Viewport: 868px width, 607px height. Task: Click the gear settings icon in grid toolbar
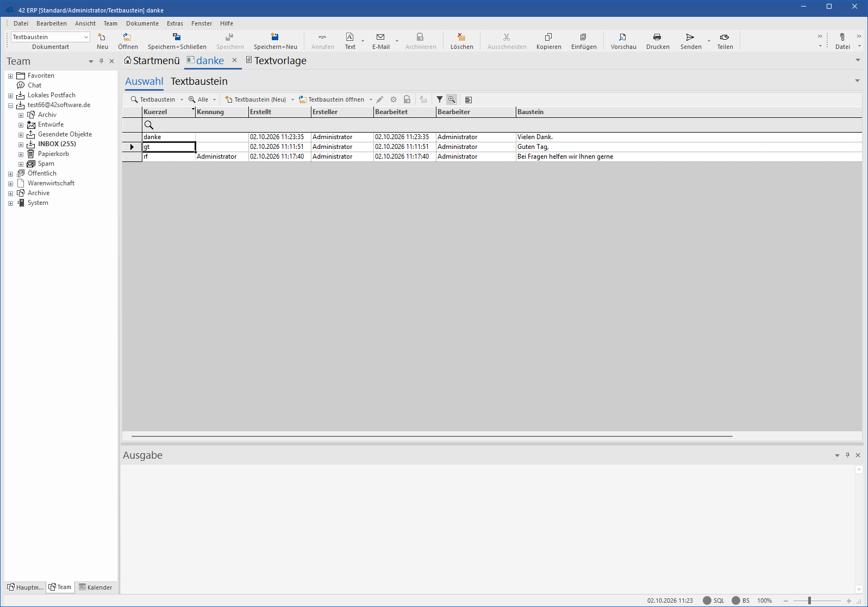pyautogui.click(x=394, y=99)
